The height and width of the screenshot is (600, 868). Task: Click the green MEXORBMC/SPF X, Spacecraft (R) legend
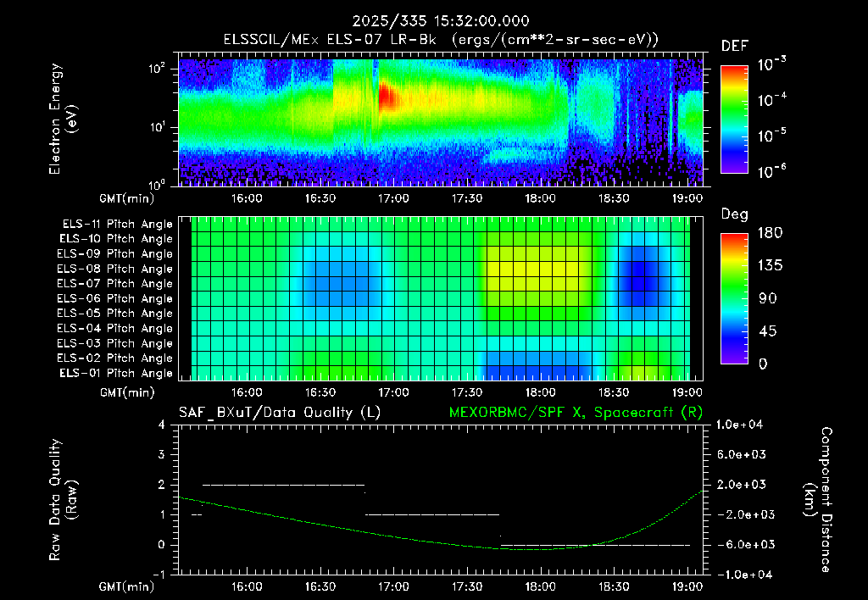[x=576, y=413]
